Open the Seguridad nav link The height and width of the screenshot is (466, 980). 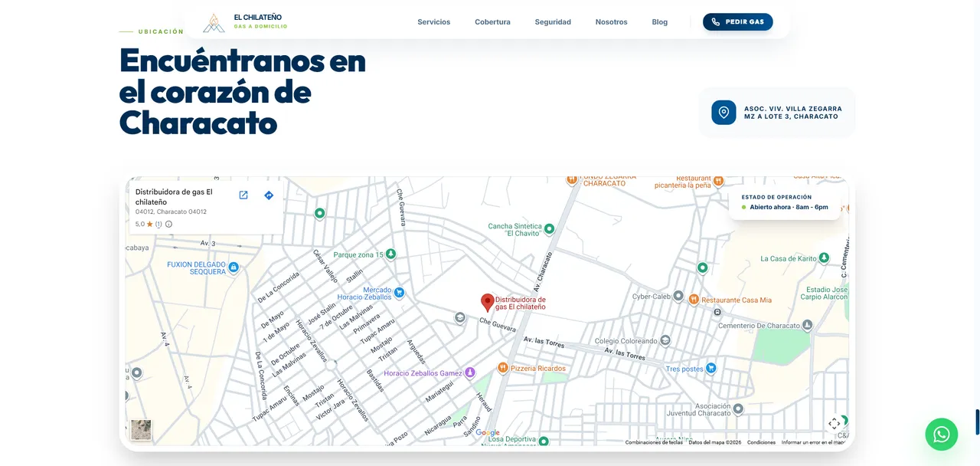pyautogui.click(x=553, y=22)
